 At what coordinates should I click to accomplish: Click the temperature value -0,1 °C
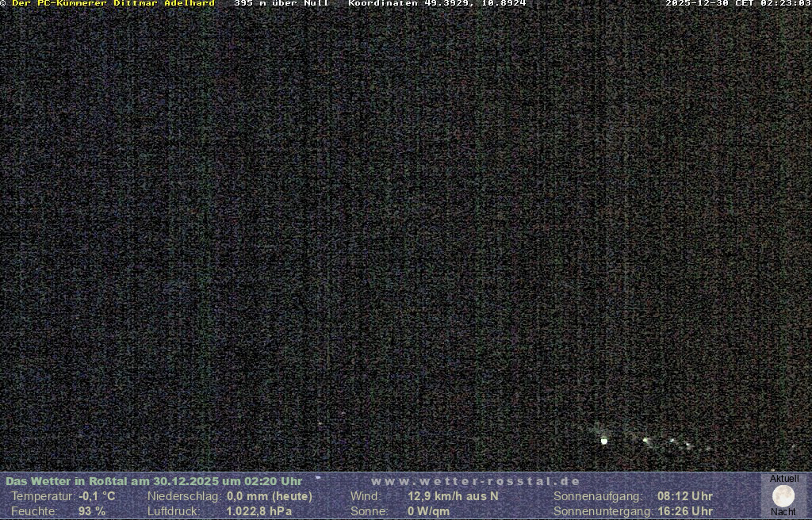97,496
